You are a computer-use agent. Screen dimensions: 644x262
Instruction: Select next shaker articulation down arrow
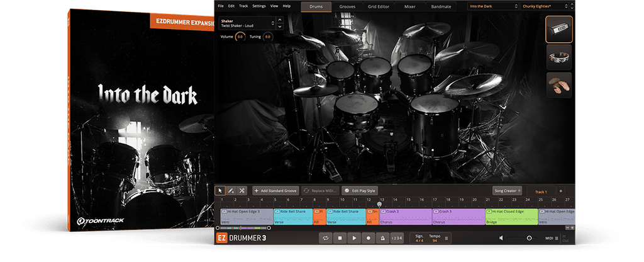pos(280,26)
